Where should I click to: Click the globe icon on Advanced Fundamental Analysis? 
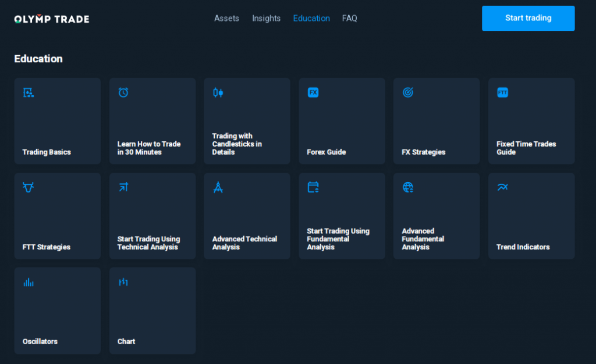(x=408, y=187)
